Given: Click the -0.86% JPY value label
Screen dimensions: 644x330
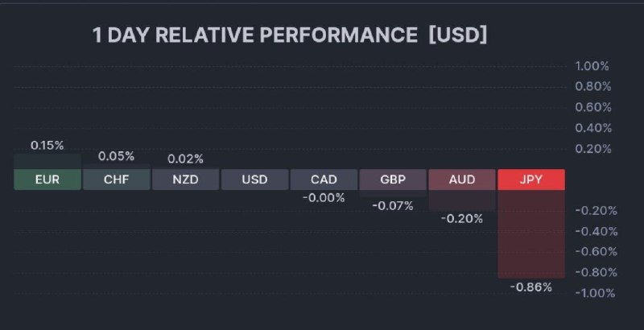Looking at the screenshot, I should click(531, 287).
